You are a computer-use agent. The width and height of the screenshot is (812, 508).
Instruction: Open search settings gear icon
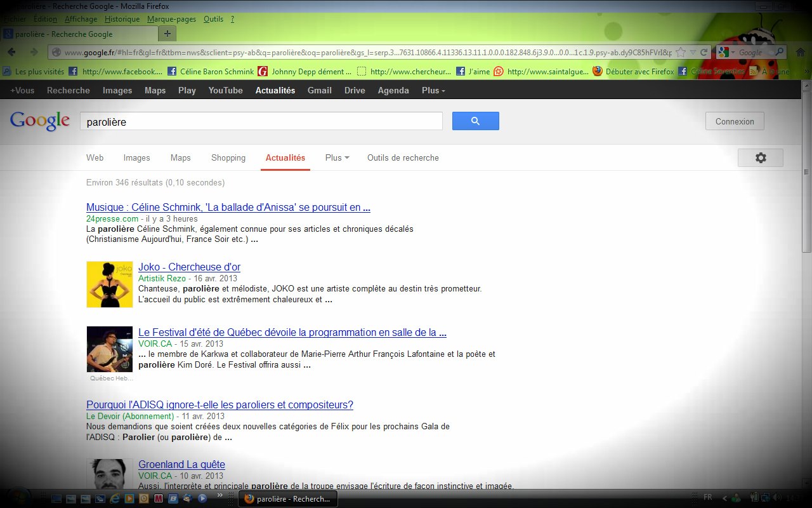(x=760, y=158)
